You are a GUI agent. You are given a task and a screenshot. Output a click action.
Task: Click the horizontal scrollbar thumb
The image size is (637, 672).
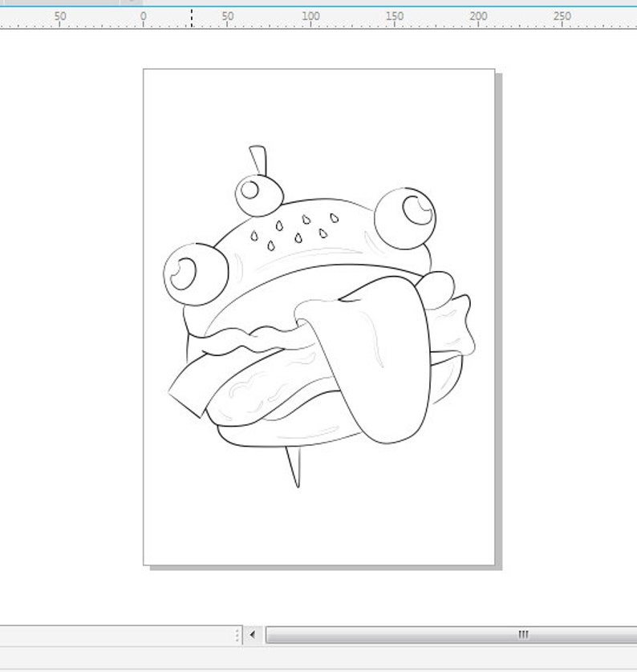coord(452,635)
